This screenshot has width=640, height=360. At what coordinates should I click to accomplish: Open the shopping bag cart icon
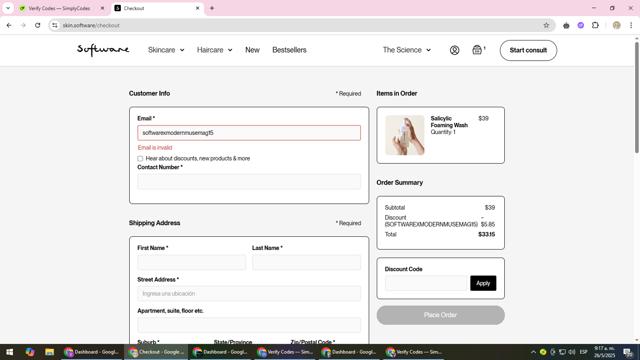point(477,50)
